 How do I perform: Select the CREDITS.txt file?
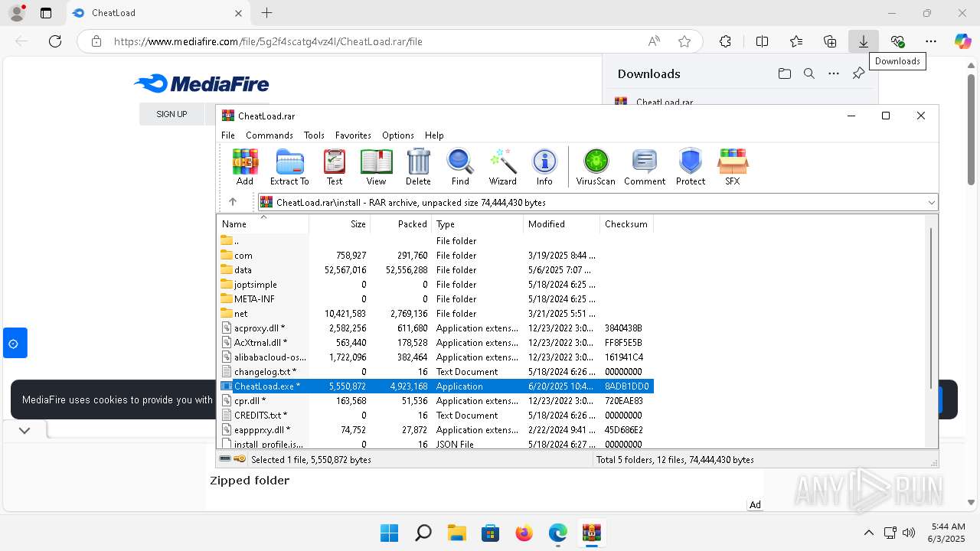point(436,415)
